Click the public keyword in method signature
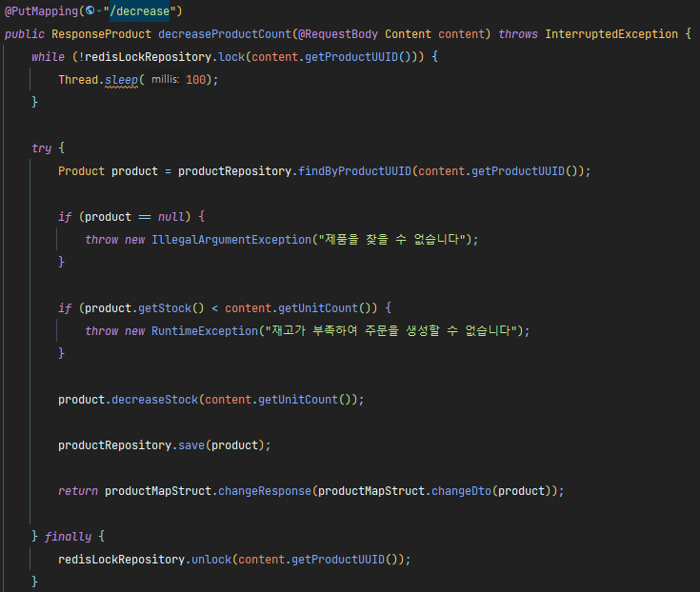Screen dimensions: 700x592 click(25, 34)
